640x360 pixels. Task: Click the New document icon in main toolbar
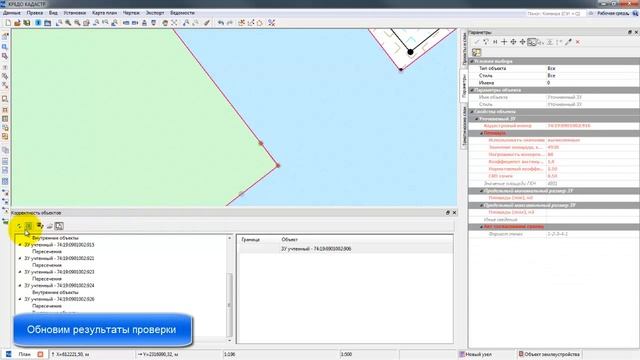tap(8, 23)
